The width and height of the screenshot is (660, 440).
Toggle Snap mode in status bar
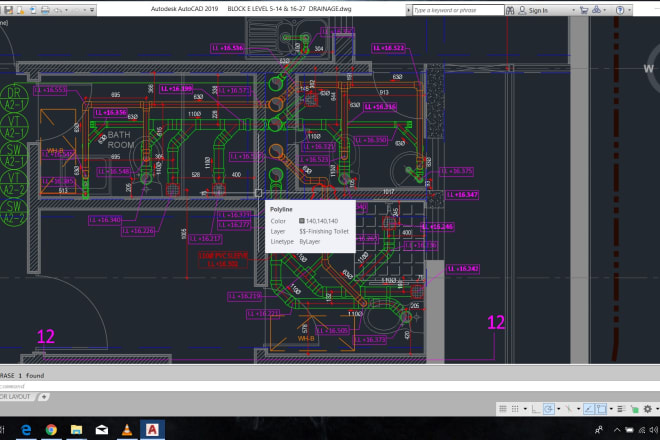pyautogui.click(x=515, y=408)
